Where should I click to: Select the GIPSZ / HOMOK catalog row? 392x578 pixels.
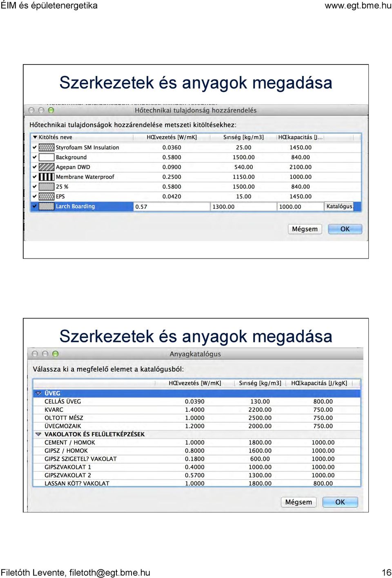[196, 451]
